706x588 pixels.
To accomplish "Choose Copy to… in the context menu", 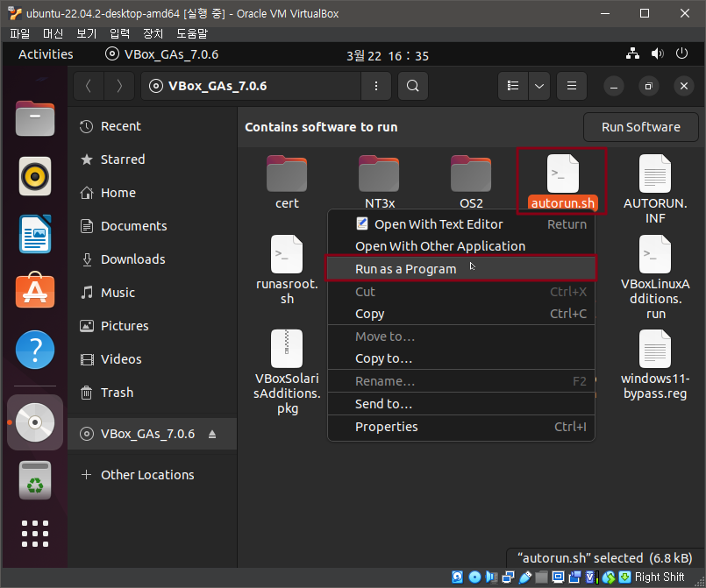I will tap(461, 358).
